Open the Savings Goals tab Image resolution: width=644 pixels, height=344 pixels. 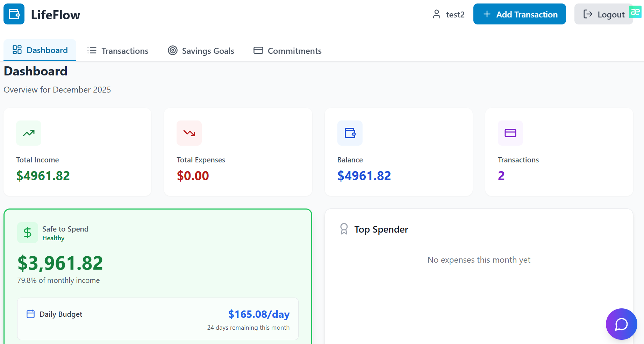pos(201,51)
